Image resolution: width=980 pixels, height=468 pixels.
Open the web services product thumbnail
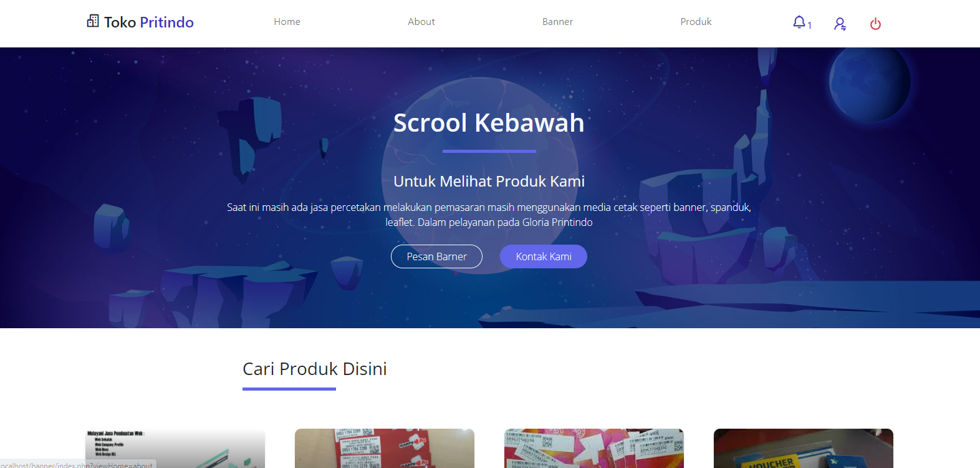175,448
